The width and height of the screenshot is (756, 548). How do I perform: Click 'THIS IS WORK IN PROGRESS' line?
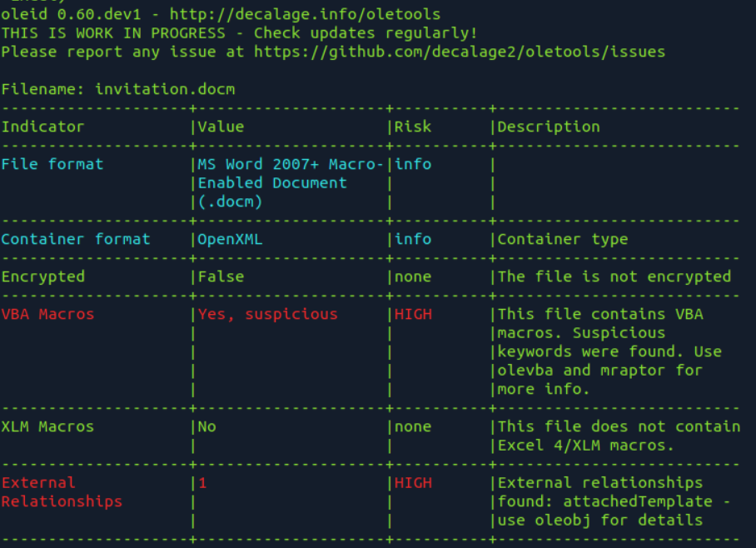(113, 32)
